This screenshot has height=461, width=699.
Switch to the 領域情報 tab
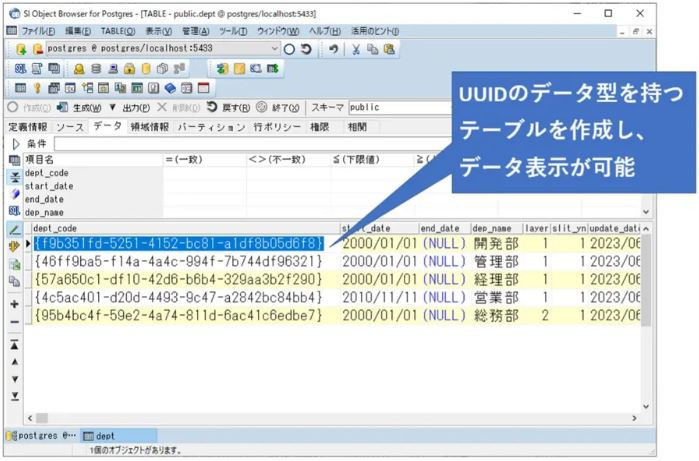pyautogui.click(x=150, y=127)
